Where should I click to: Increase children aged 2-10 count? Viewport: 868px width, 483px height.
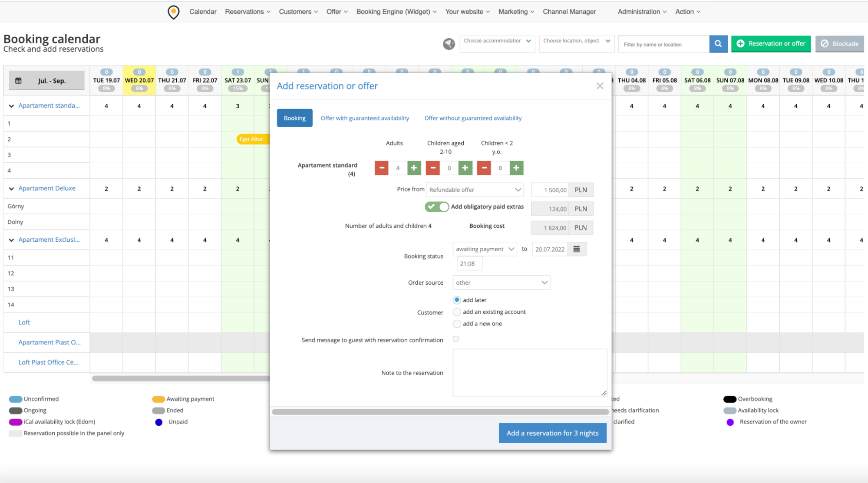(x=465, y=168)
